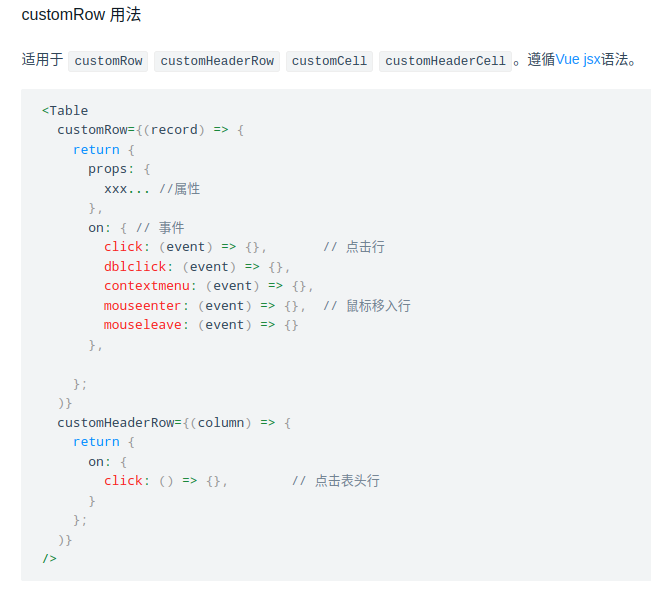
Task: Click the "// 点击表头行" code comment
Action: pyautogui.click(x=335, y=481)
